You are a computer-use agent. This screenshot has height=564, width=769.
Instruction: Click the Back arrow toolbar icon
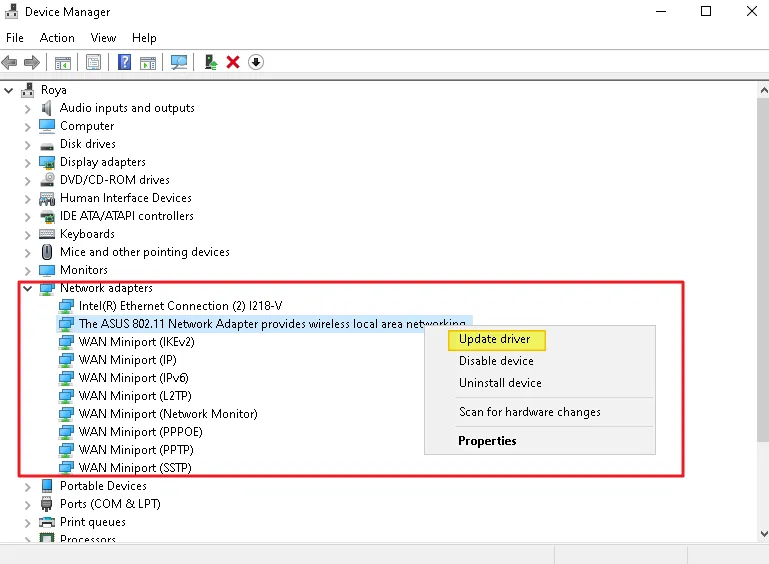pos(9,62)
